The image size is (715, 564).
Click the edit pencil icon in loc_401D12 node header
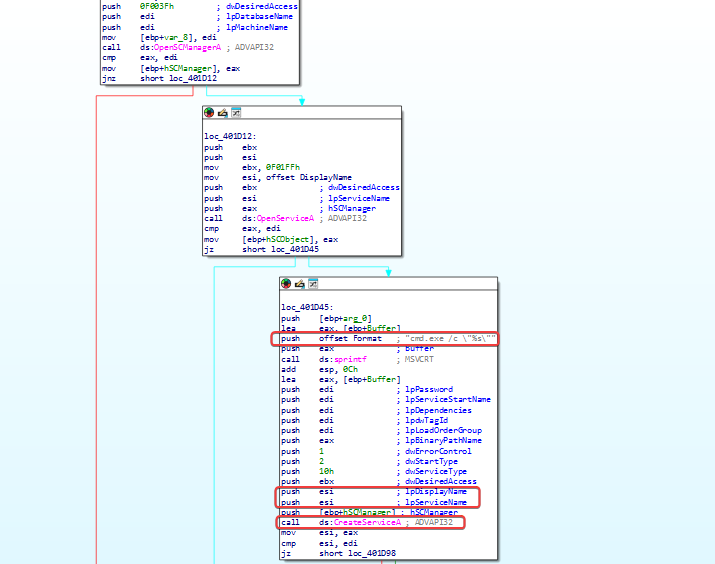point(223,113)
